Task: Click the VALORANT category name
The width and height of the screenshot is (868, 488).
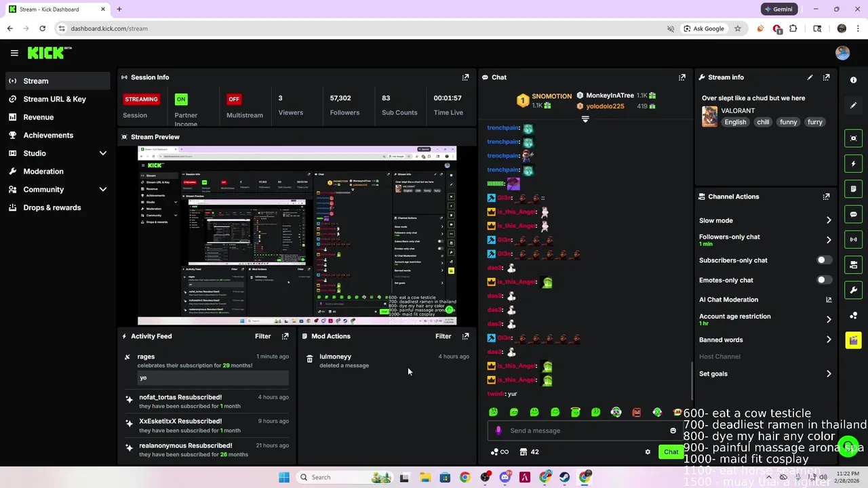Action: [738, 110]
